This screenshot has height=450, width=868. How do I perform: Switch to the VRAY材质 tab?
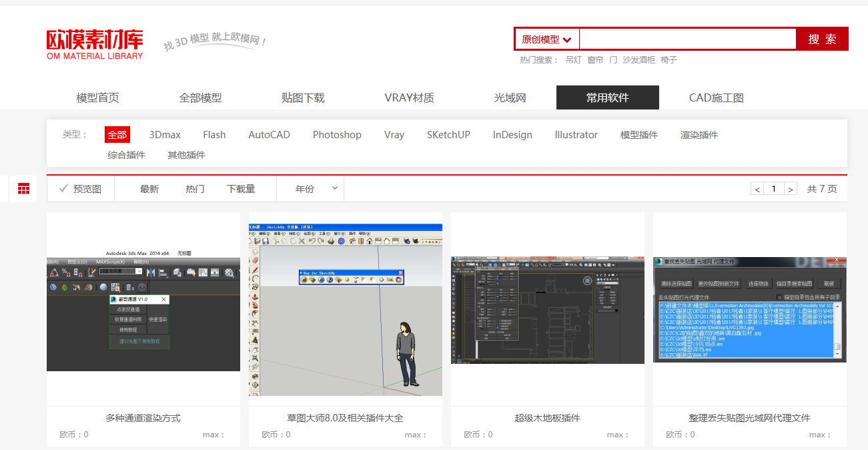point(410,97)
